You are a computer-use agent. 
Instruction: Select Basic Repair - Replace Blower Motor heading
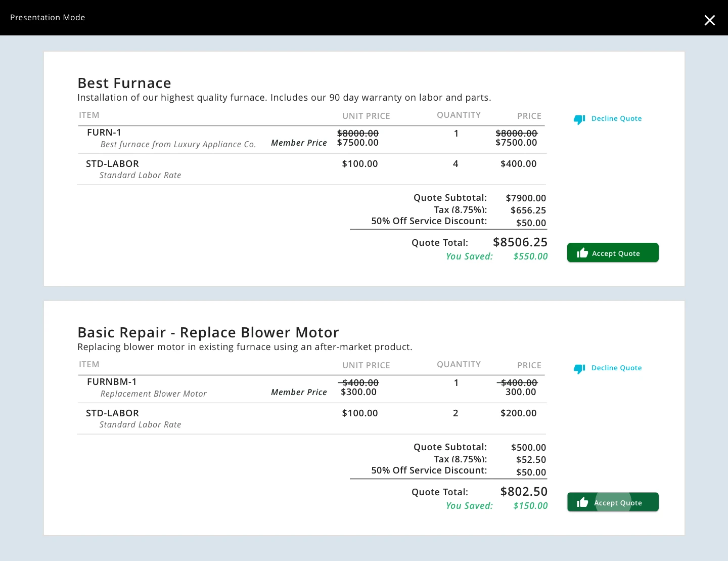click(x=208, y=332)
